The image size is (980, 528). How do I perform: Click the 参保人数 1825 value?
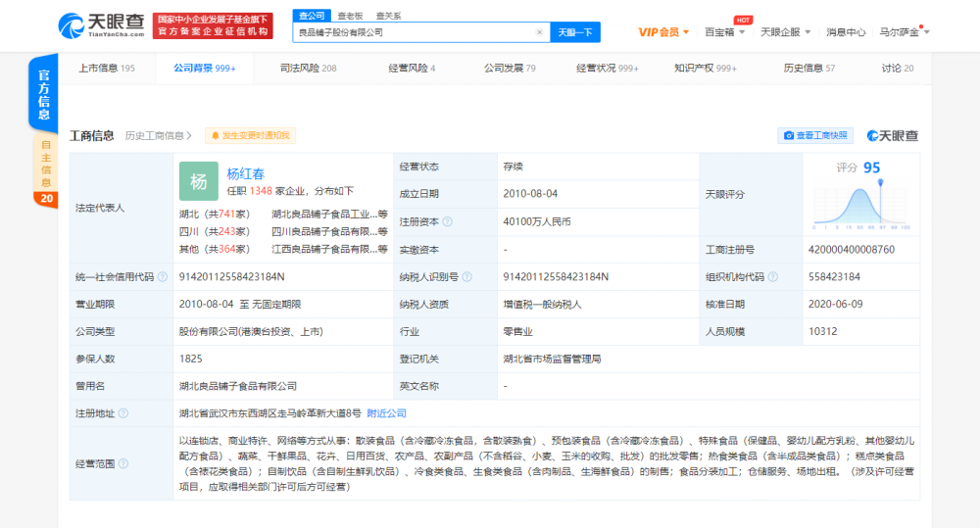click(x=191, y=359)
